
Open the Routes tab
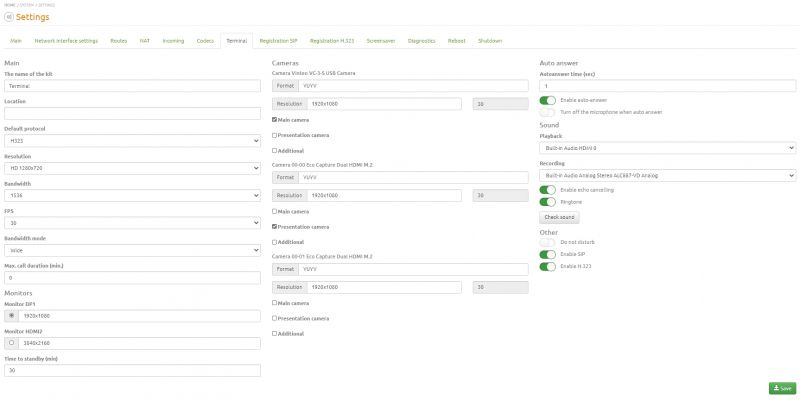click(119, 41)
